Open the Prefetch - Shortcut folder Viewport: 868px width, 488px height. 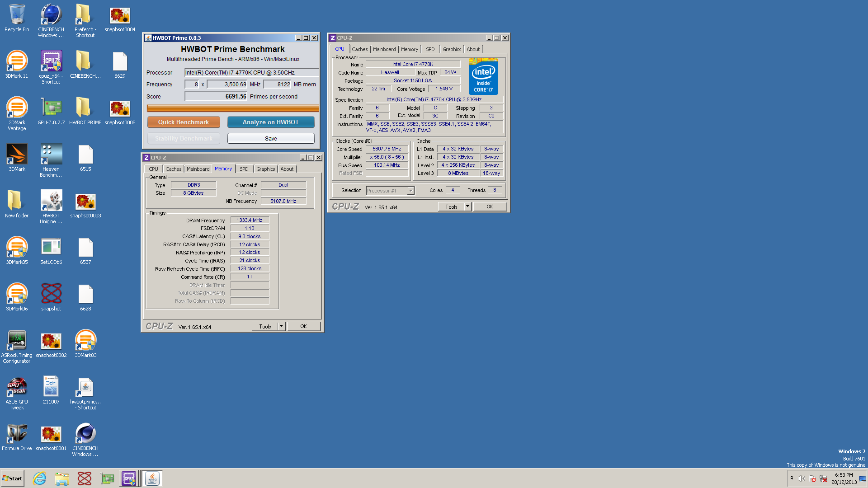pyautogui.click(x=85, y=21)
